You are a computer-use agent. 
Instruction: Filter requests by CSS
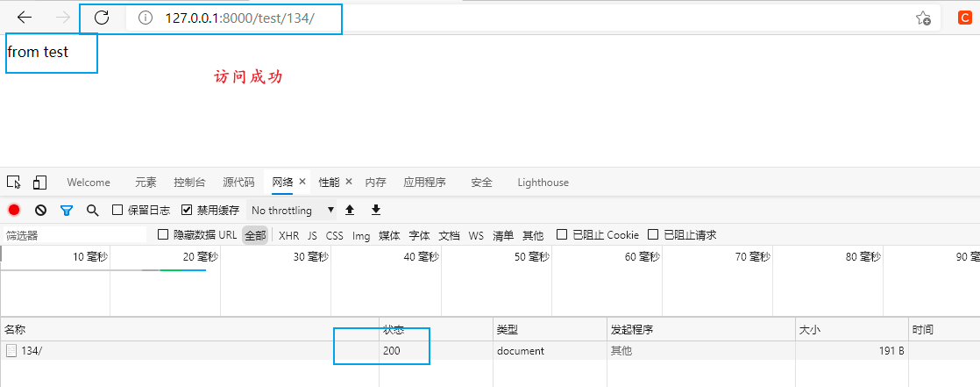(x=334, y=236)
